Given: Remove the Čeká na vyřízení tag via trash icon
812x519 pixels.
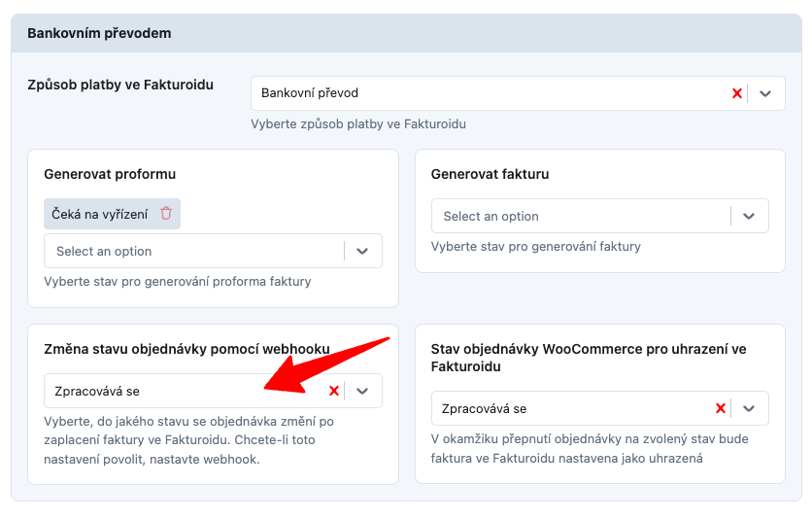Looking at the screenshot, I should point(166,214).
